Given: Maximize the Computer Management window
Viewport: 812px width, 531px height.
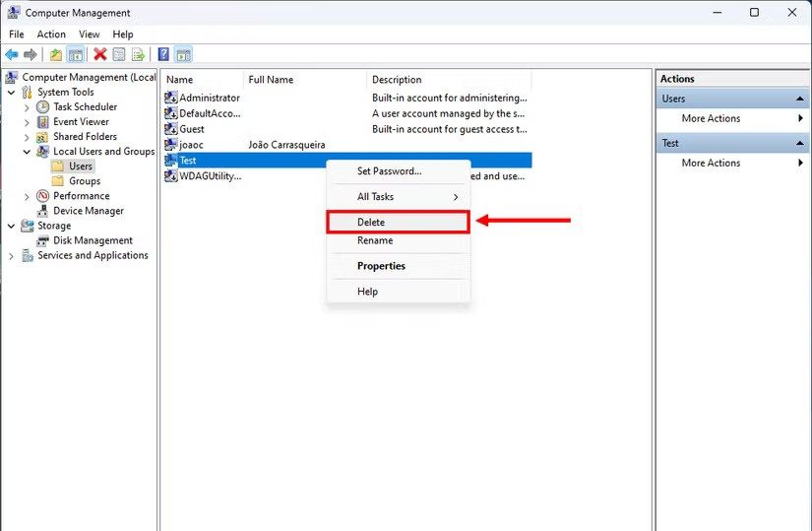Looking at the screenshot, I should tap(755, 13).
